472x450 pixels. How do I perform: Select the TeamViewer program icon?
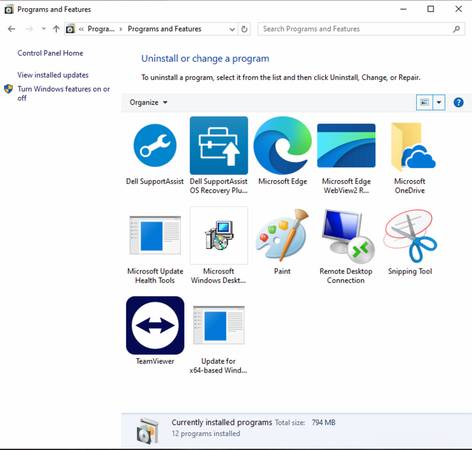(x=155, y=325)
